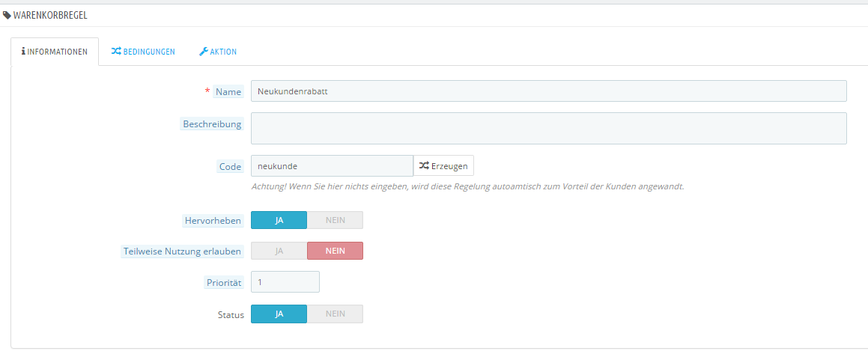Viewport: 868px width, 354px height.
Task: Click the wrench icon on Aktion tab
Action: [x=204, y=52]
